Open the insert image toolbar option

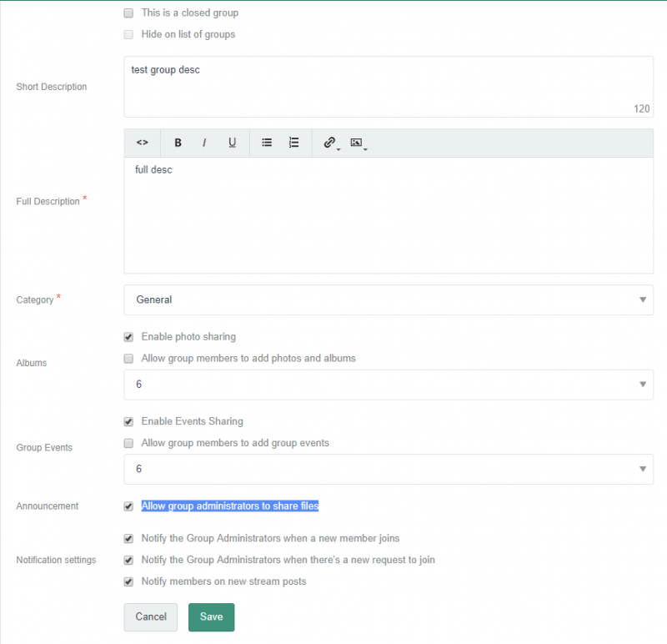pyautogui.click(x=357, y=143)
